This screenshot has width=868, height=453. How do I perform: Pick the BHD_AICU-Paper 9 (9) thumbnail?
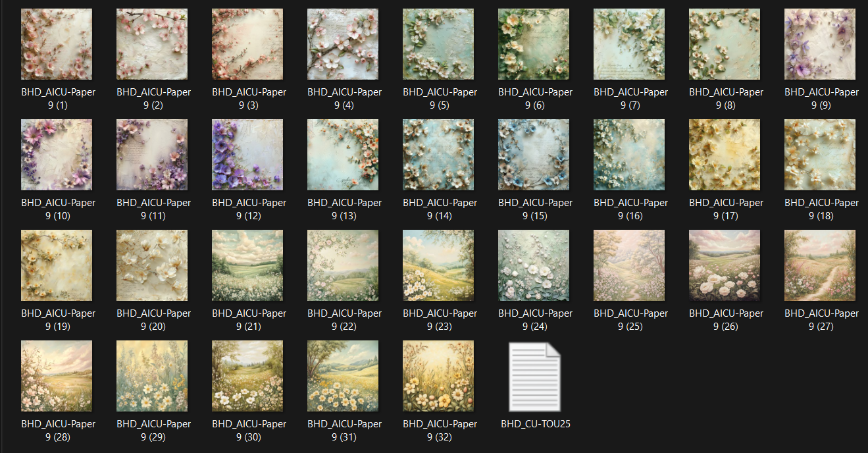(x=820, y=44)
